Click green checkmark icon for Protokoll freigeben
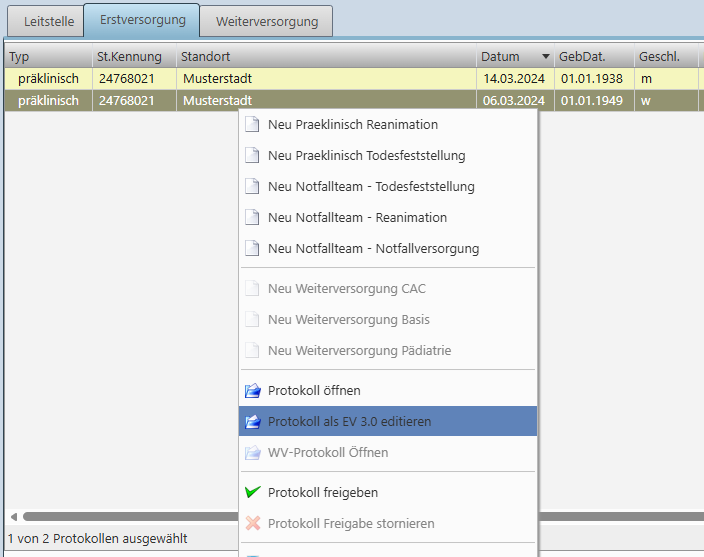The height and width of the screenshot is (557, 704). click(x=252, y=492)
